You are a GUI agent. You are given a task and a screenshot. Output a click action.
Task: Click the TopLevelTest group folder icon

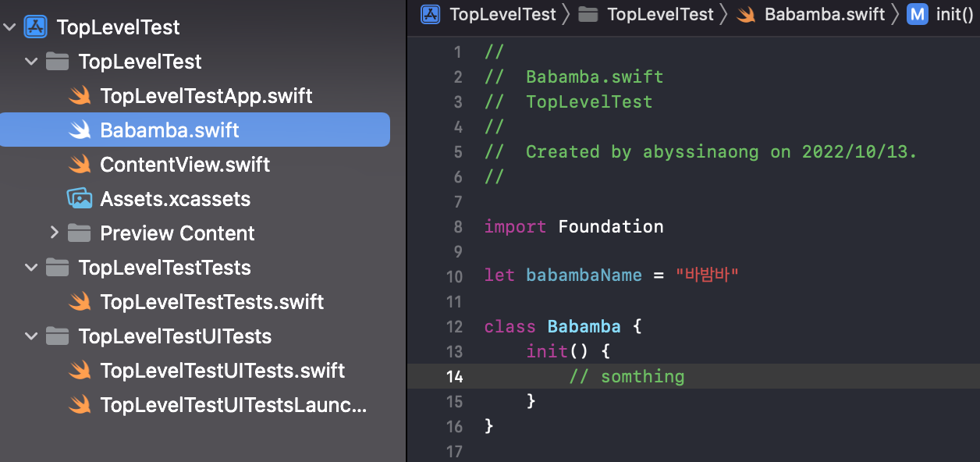coord(58,62)
